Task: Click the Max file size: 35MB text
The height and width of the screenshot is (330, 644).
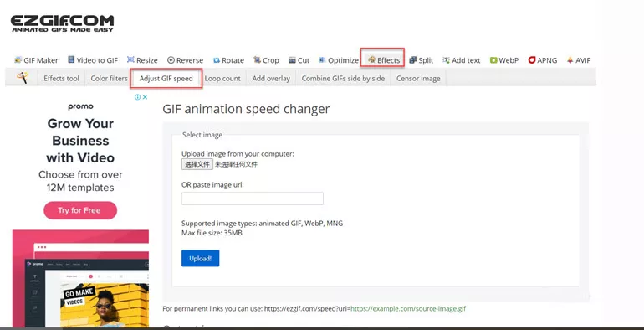Action: [212, 233]
